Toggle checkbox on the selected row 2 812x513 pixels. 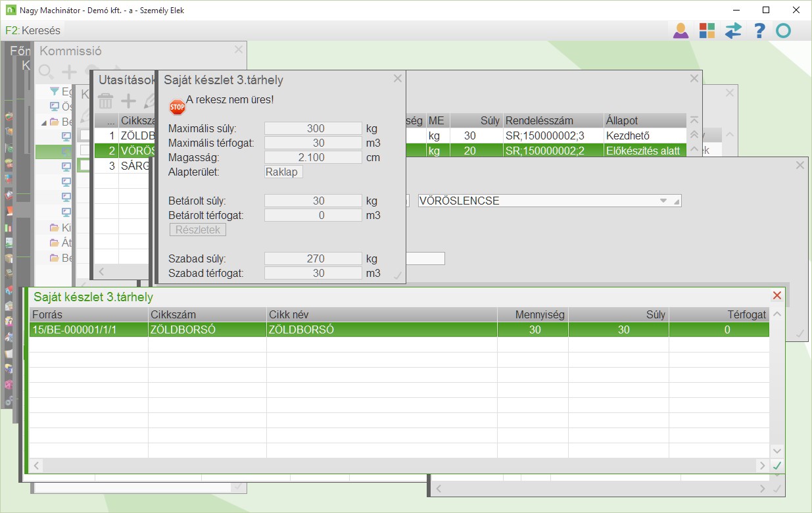tap(85, 151)
